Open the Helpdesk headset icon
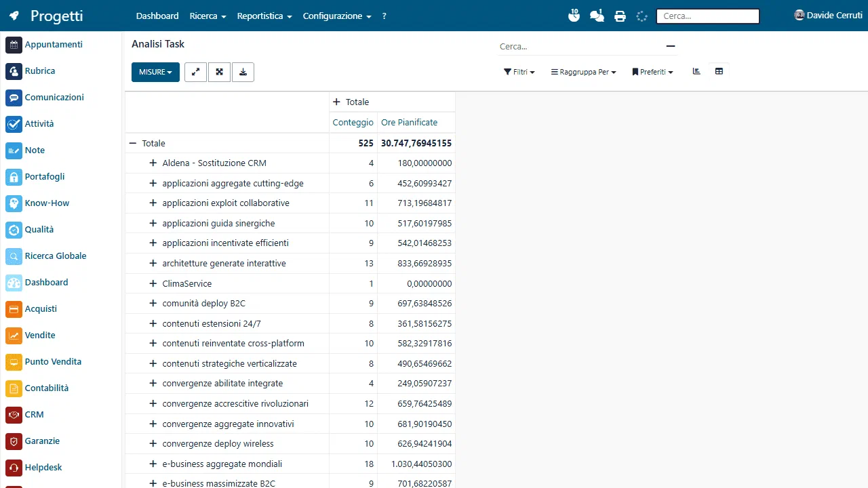Viewport: 868px width, 488px height. click(x=14, y=468)
